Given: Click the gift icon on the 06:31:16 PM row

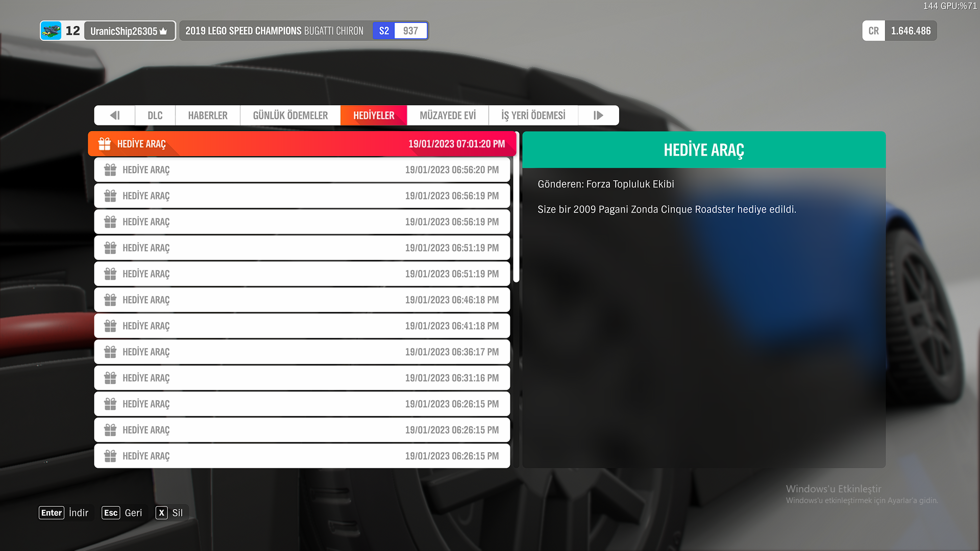Looking at the screenshot, I should coord(110,378).
